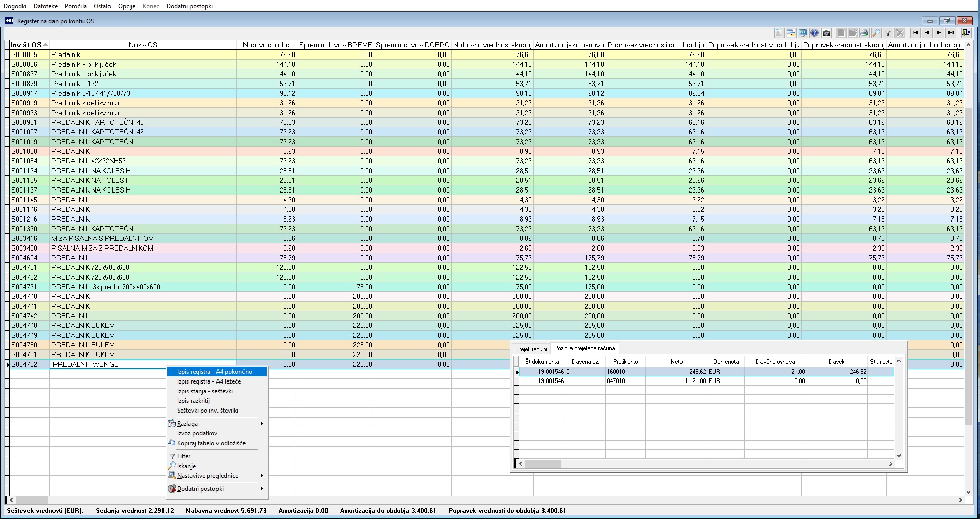Select 'Izpis razkritij' from context menu
Screen dimensions: 980x519
click(217, 401)
